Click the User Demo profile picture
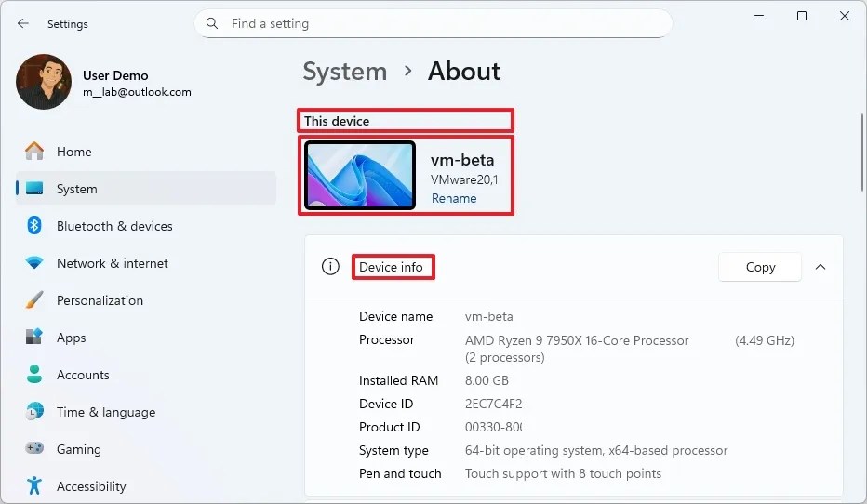The height and width of the screenshot is (504, 867). pyautogui.click(x=44, y=82)
